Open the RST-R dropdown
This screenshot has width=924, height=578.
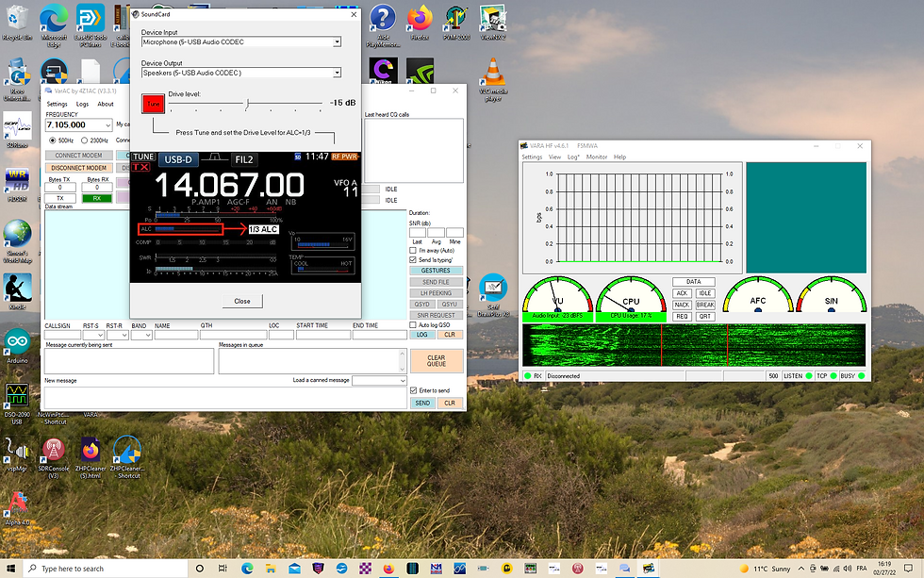click(124, 335)
